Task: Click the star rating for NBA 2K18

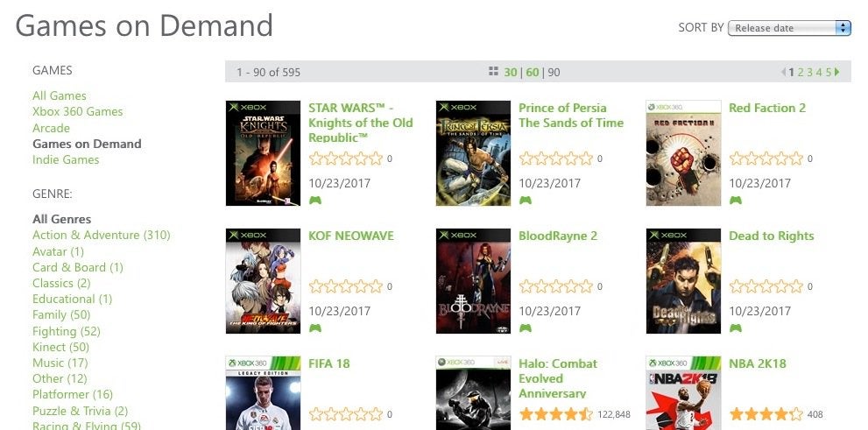Action: coord(766,414)
